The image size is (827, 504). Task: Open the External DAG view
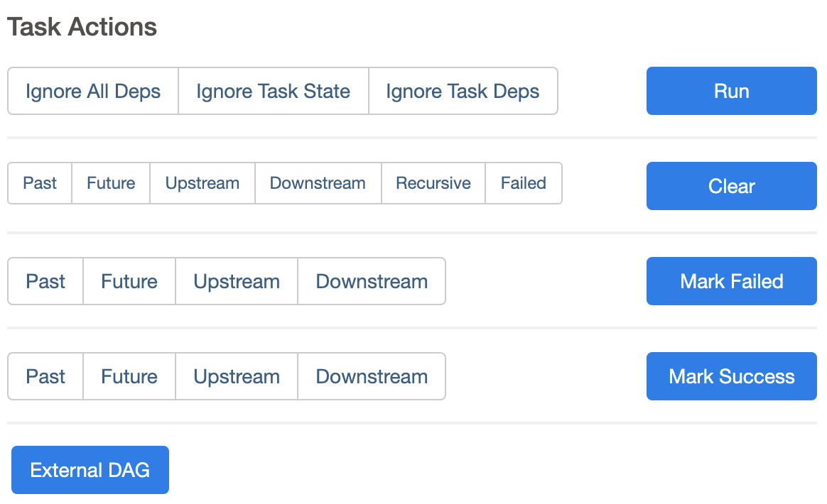[x=90, y=470]
